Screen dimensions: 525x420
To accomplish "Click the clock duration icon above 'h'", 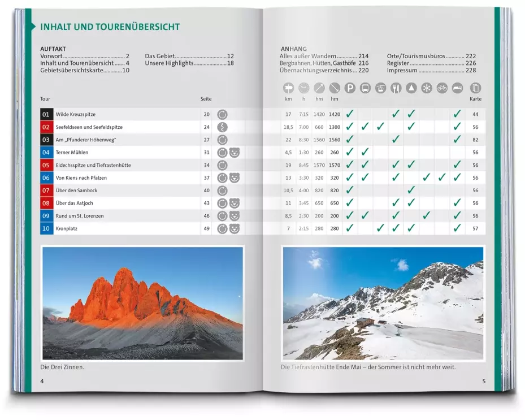I will (x=304, y=88).
